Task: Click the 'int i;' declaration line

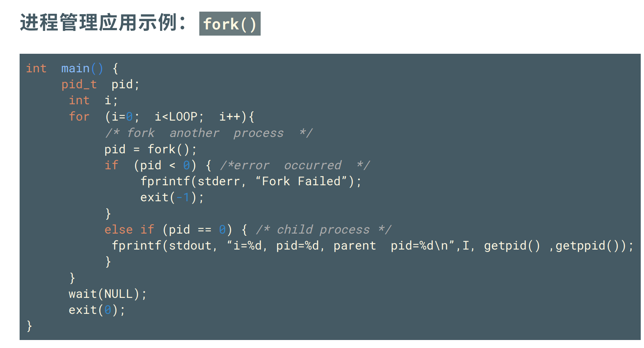Action: [x=93, y=100]
